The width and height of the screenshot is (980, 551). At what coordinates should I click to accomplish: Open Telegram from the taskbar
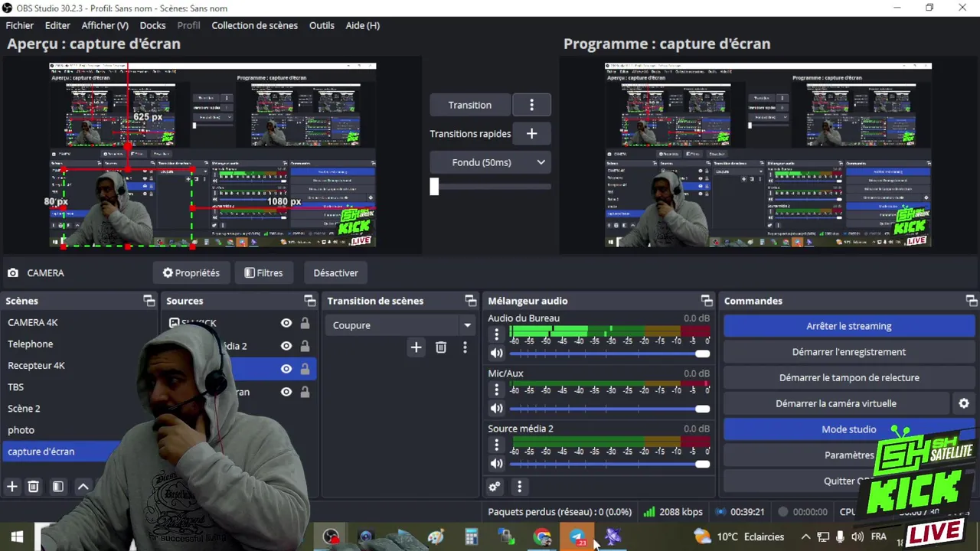click(577, 536)
